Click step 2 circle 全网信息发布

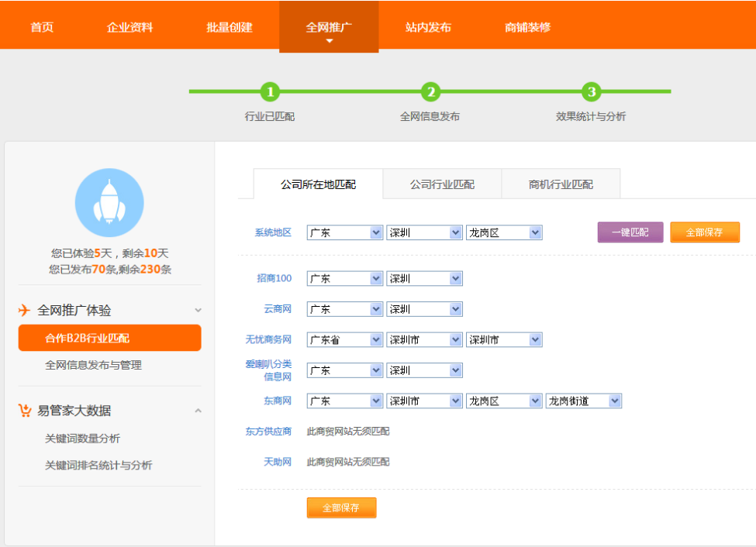(430, 92)
